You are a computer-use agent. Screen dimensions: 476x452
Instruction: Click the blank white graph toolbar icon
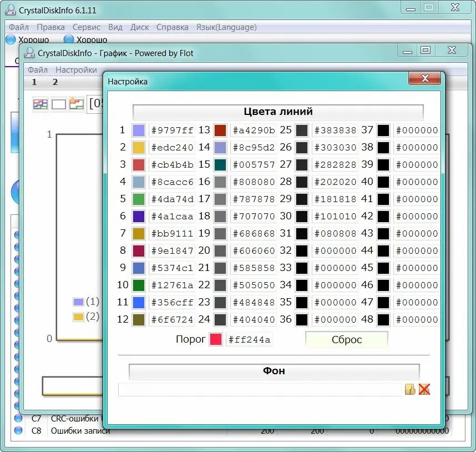(x=59, y=104)
